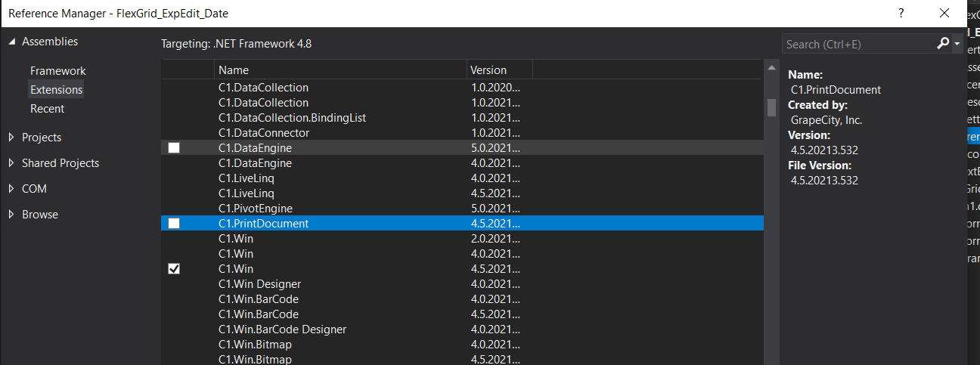The height and width of the screenshot is (365, 980).
Task: Select the C1.Win.Bitmap 4.5.2021 row
Action: (461, 359)
